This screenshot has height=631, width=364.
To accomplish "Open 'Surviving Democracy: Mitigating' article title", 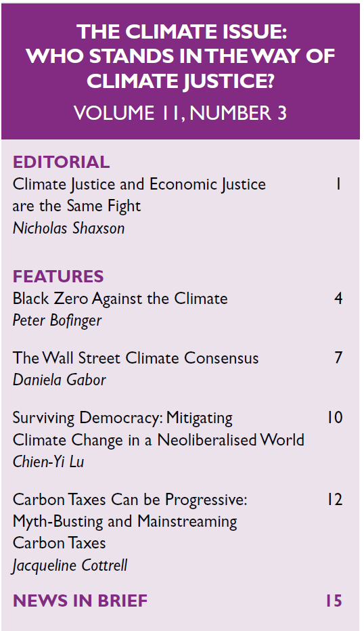I will 122,418.
